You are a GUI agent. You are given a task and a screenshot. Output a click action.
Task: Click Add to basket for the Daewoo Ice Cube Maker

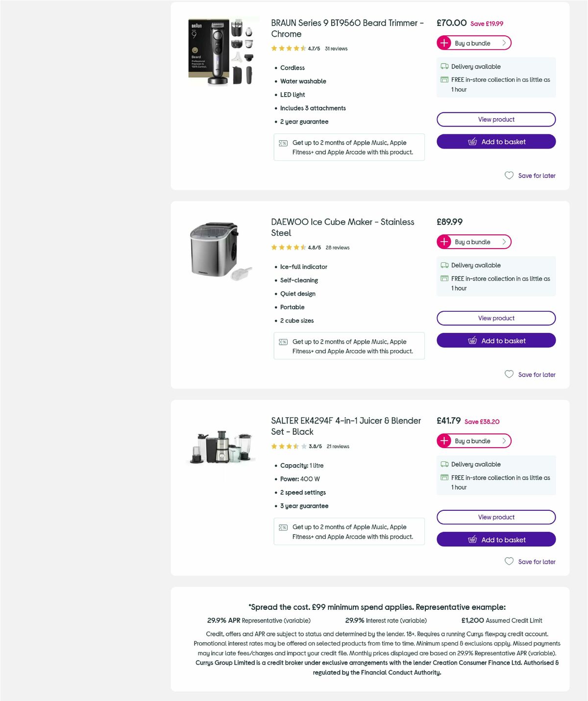496,340
